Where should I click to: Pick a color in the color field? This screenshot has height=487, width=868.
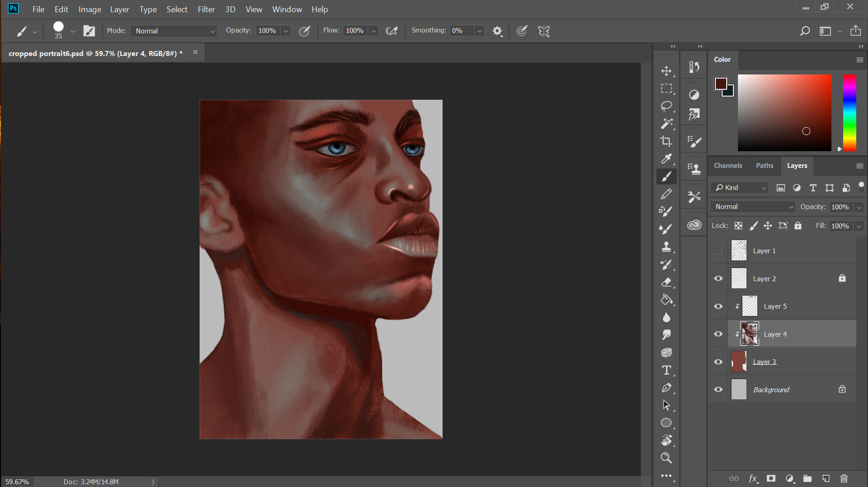click(784, 113)
